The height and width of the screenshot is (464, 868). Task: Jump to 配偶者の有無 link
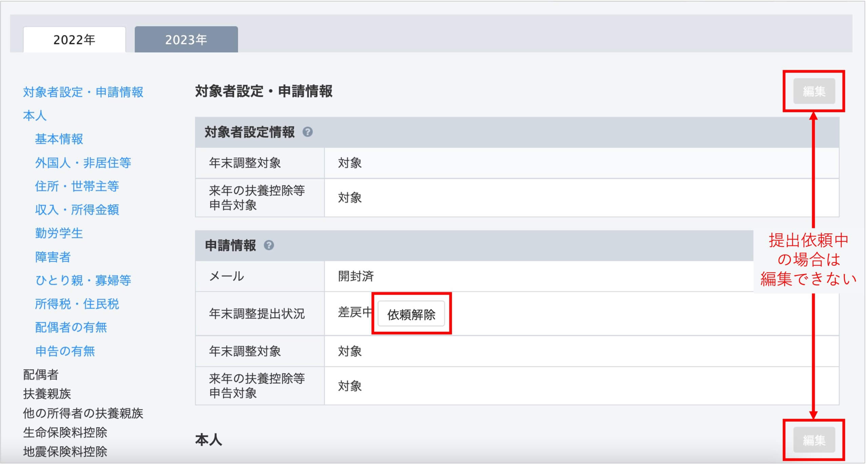coord(71,327)
